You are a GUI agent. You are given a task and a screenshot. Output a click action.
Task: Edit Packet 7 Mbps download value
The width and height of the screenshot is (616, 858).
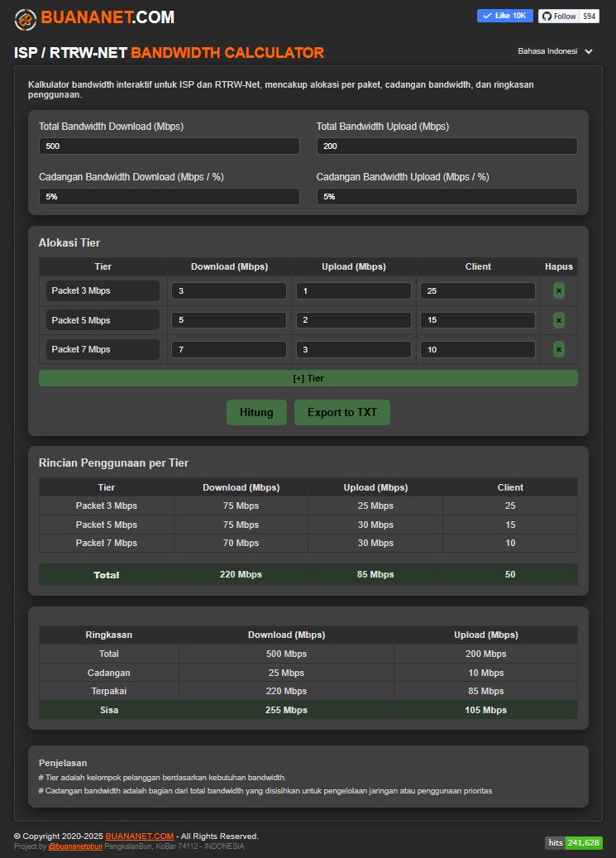(x=229, y=349)
